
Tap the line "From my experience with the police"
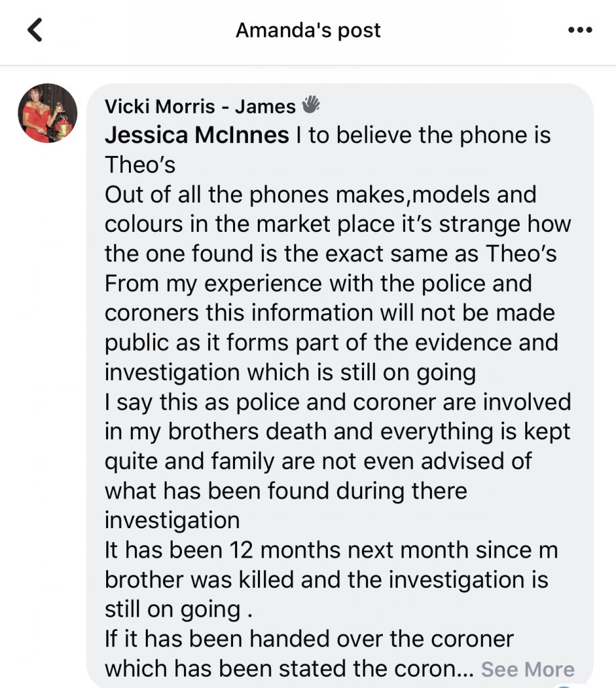tap(318, 283)
